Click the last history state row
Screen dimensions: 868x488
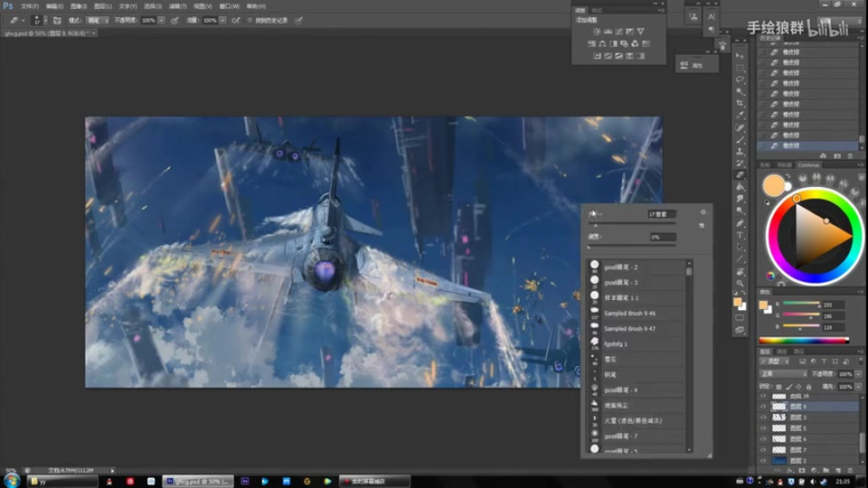pos(807,145)
